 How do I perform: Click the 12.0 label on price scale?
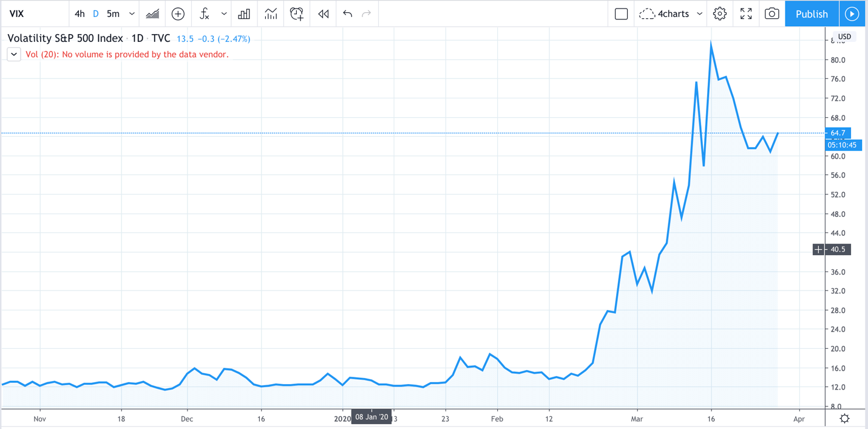click(838, 387)
